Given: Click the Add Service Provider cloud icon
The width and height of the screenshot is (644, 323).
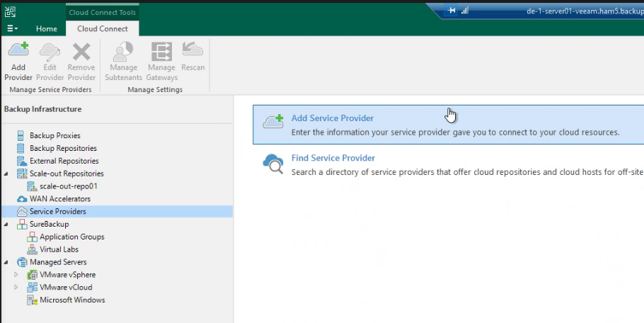Looking at the screenshot, I should (274, 122).
